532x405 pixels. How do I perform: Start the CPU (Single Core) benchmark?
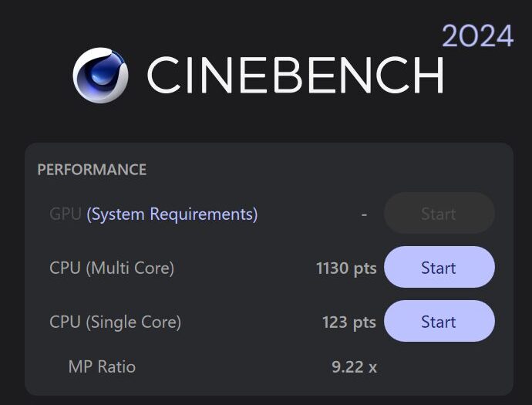click(x=439, y=321)
